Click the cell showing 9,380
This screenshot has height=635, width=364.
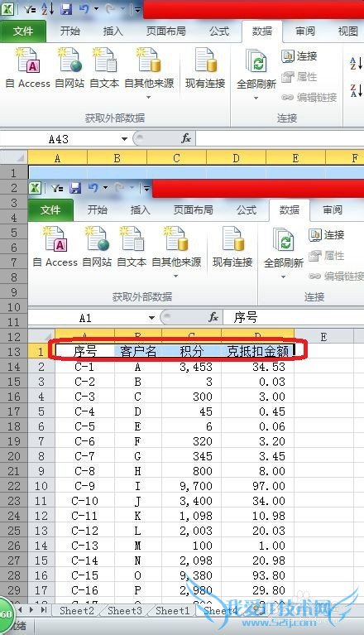(x=192, y=575)
